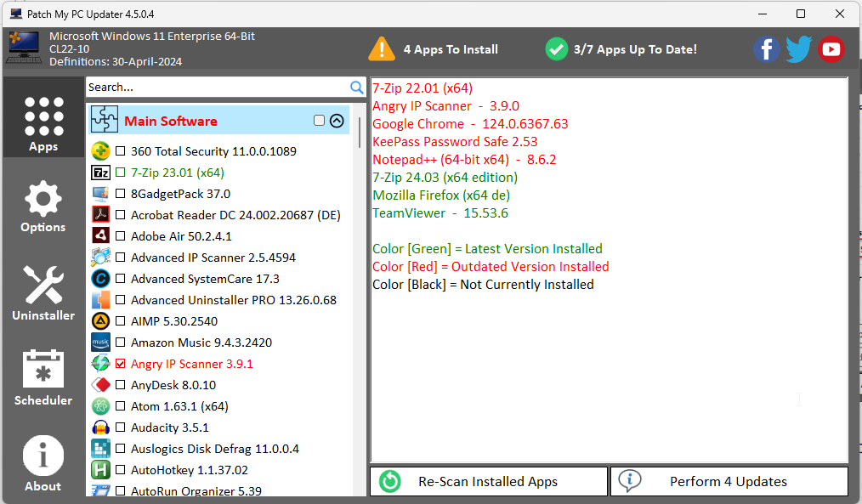Open the YouTube icon in header

831,49
